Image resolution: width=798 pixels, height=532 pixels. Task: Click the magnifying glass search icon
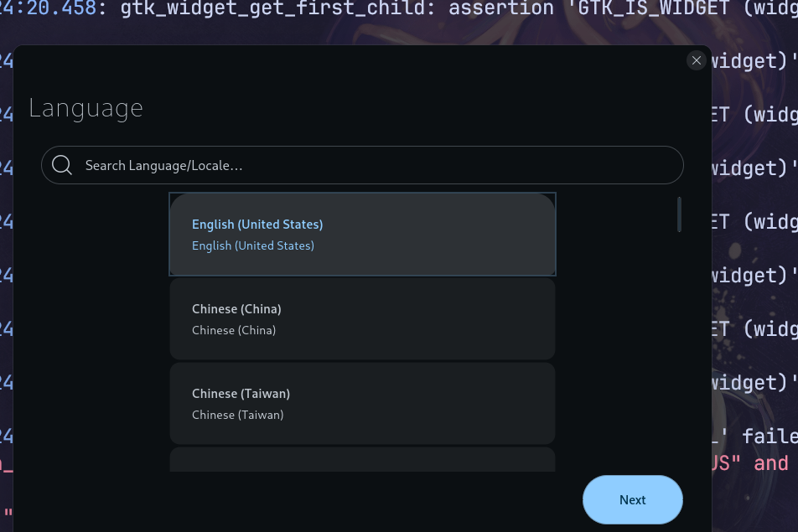point(62,165)
